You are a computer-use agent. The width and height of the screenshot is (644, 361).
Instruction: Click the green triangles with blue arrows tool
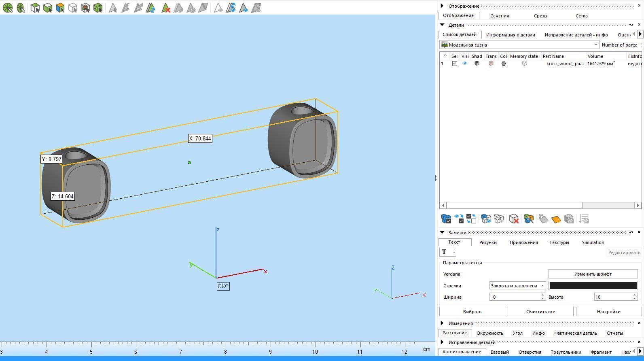pos(150,8)
